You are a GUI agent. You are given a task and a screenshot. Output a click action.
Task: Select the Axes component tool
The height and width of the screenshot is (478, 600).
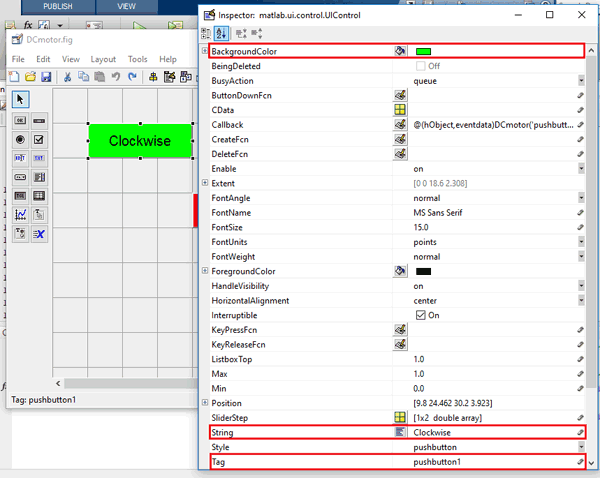click(20, 215)
